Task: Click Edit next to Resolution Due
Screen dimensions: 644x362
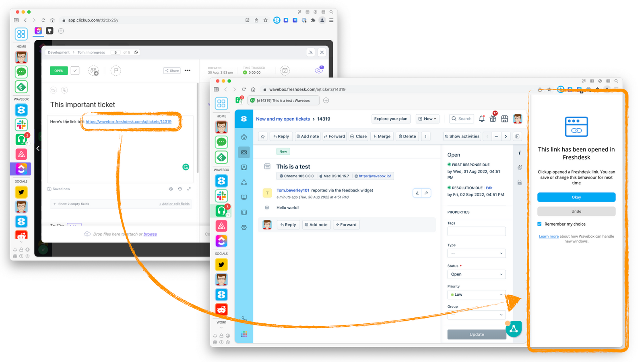Action: 489,188
